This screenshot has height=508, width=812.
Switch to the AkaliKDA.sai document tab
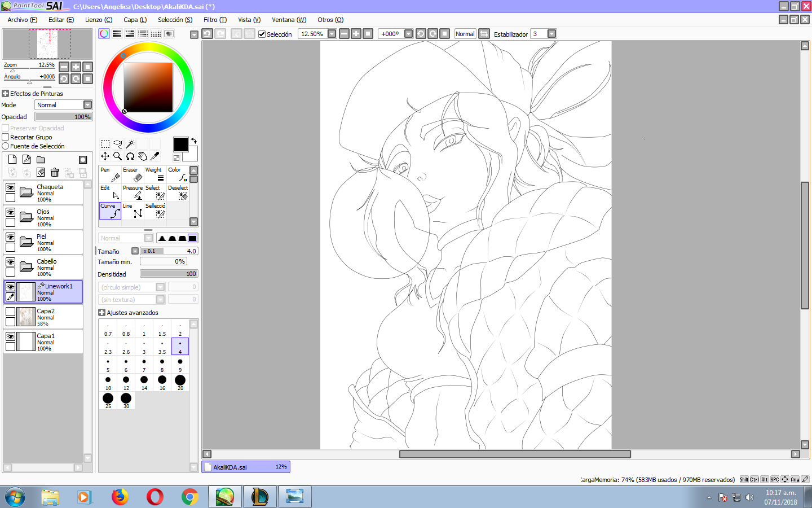[x=246, y=467]
